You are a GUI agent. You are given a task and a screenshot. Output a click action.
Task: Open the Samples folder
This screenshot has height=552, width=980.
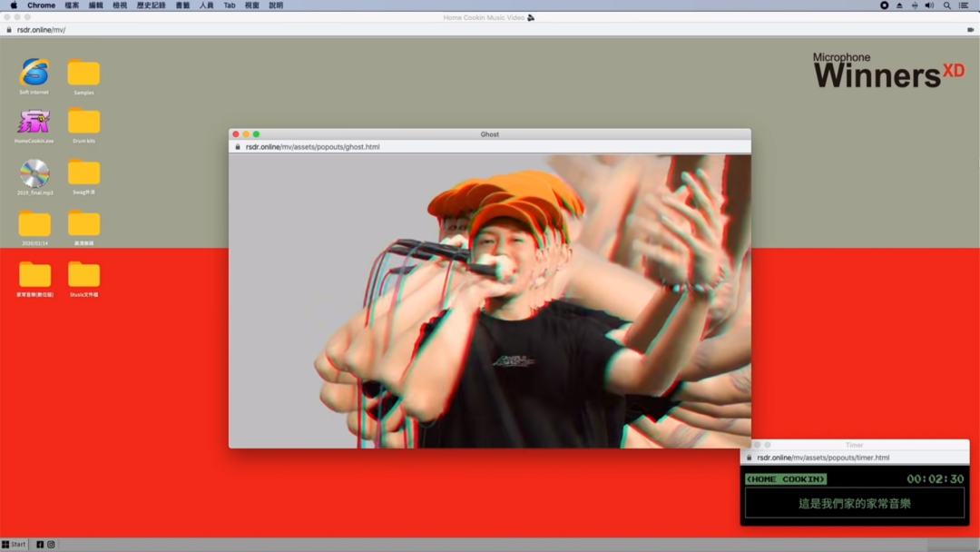pyautogui.click(x=83, y=73)
